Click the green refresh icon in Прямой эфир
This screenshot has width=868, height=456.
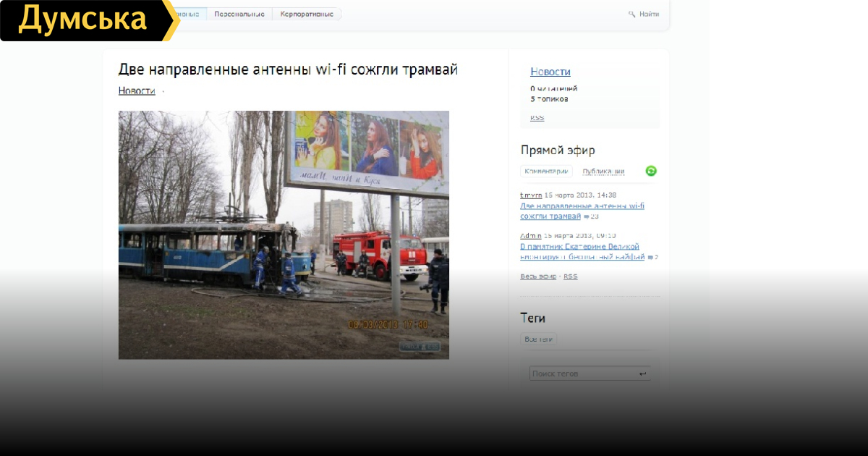pos(651,171)
